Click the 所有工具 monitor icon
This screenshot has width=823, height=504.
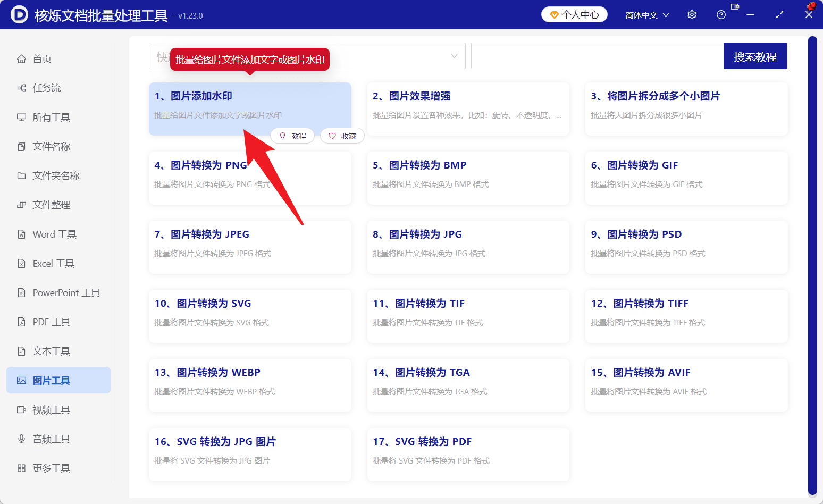(x=21, y=117)
